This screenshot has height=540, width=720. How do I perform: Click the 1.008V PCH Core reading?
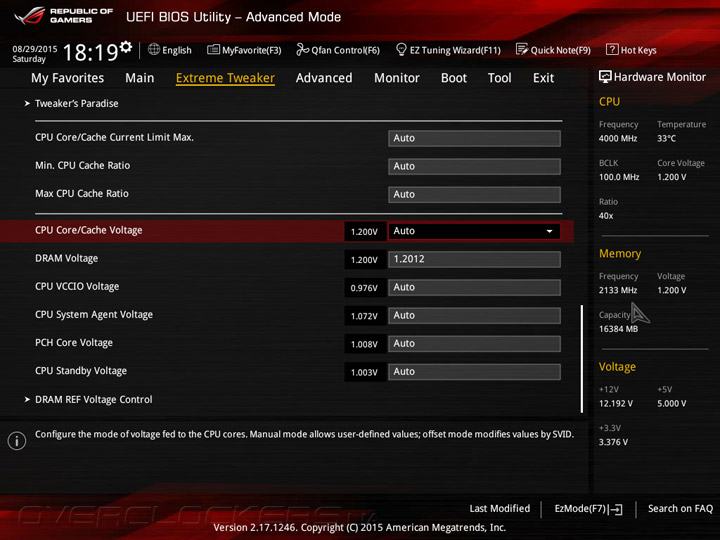click(x=364, y=344)
